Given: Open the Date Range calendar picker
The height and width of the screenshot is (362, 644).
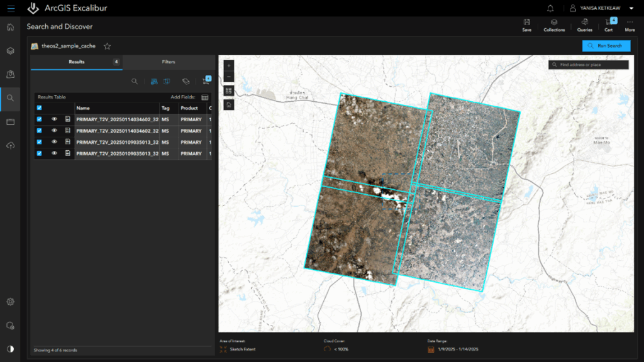Looking at the screenshot, I should (431, 349).
